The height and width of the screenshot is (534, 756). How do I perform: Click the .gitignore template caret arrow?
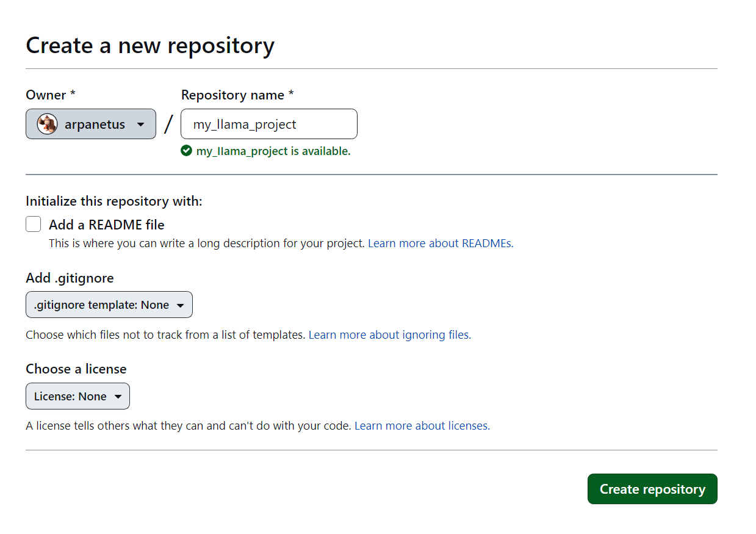click(180, 305)
